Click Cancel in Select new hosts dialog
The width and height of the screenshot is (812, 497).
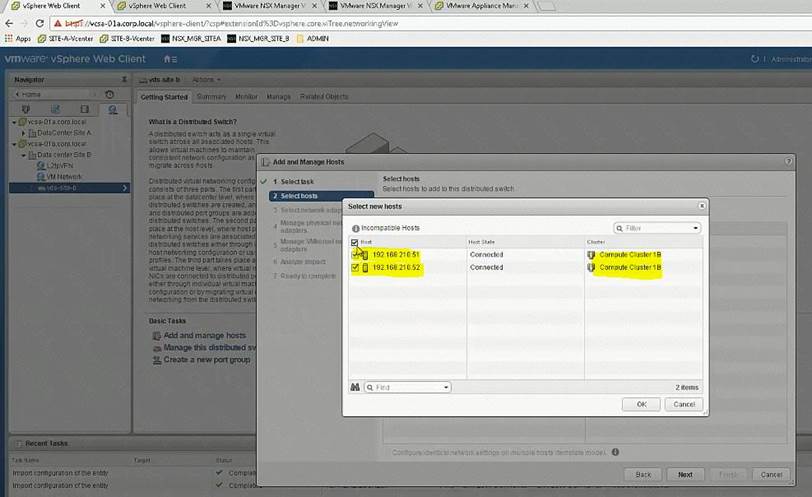pos(682,404)
